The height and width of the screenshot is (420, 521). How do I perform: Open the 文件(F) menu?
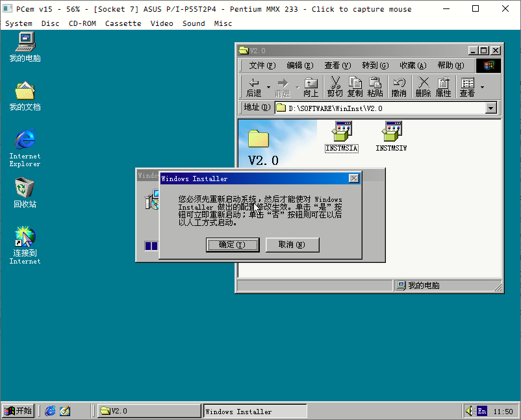(x=262, y=66)
